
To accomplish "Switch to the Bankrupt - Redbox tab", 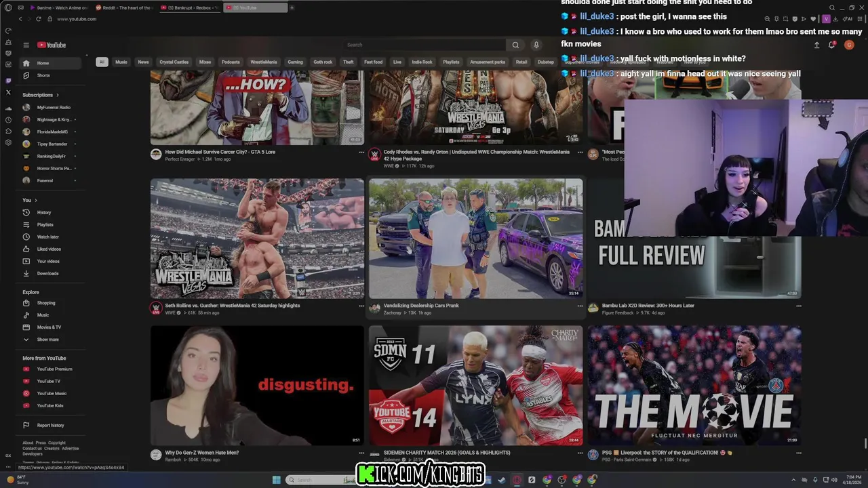I will 190,7.
